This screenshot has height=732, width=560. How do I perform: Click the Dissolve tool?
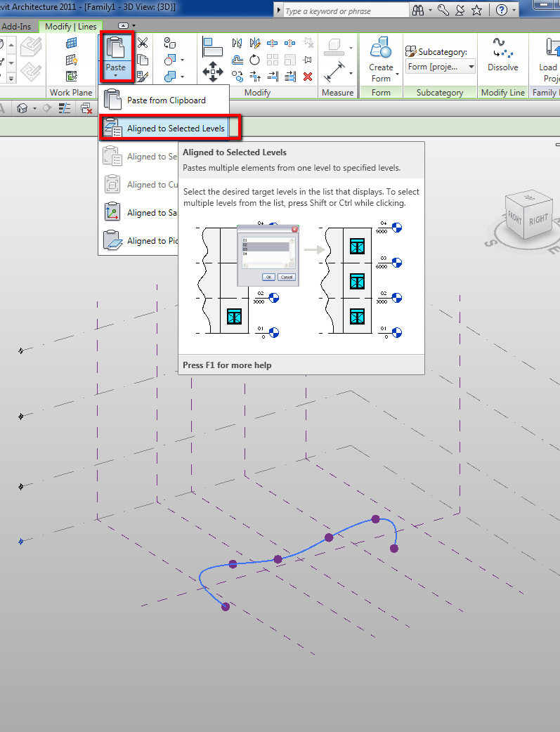coord(502,55)
